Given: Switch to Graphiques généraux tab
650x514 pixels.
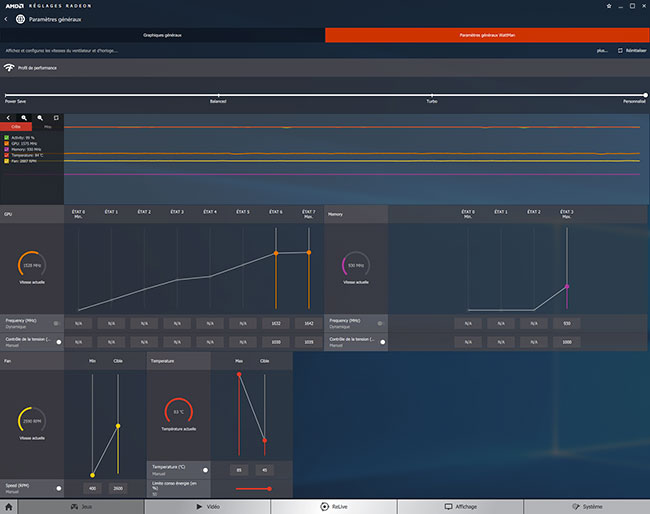Looking at the screenshot, I should [162, 35].
